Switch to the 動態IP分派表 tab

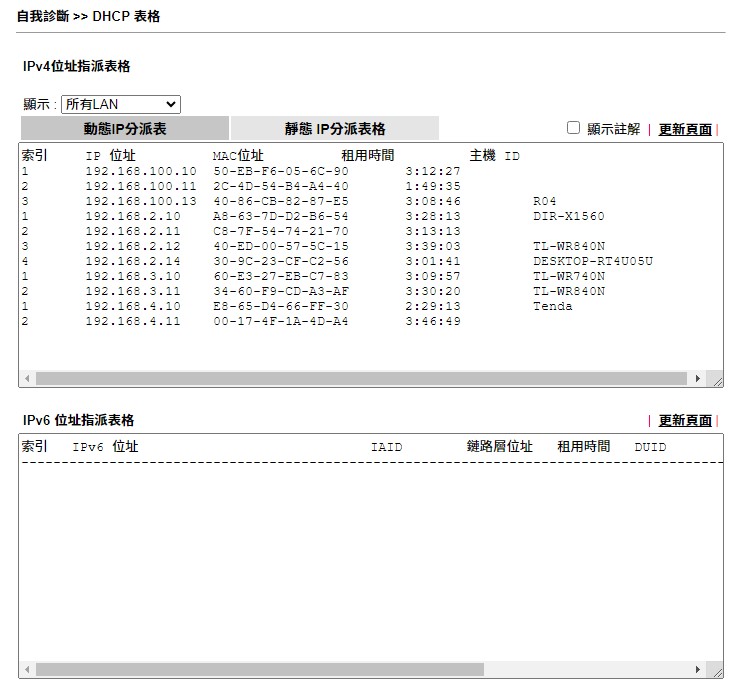point(125,129)
